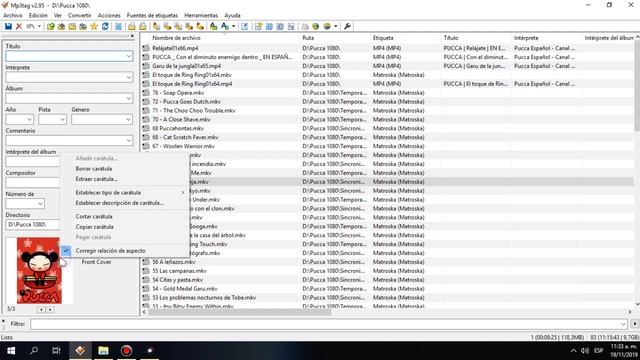Open options with the wrench icon
This screenshot has width=640, height=360.
pyautogui.click(x=347, y=27)
